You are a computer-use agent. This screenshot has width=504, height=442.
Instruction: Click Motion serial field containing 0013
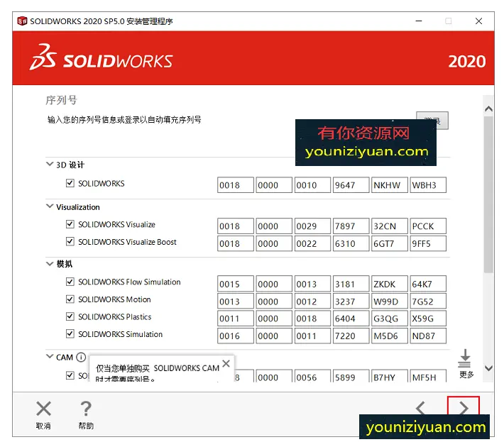pos(235,302)
